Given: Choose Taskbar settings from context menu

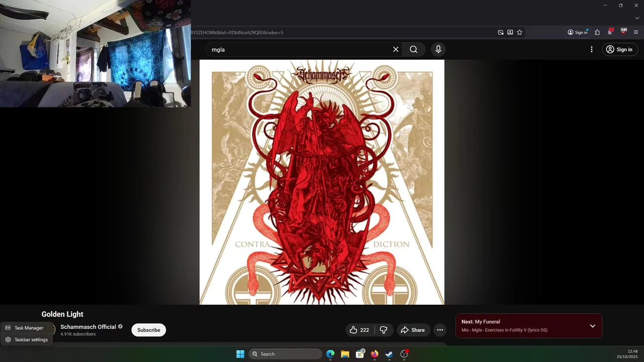Looking at the screenshot, I should [26, 339].
